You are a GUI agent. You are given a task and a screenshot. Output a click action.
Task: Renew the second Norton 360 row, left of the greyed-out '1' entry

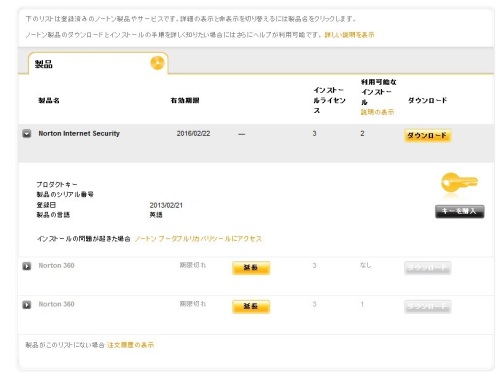pos(251,306)
